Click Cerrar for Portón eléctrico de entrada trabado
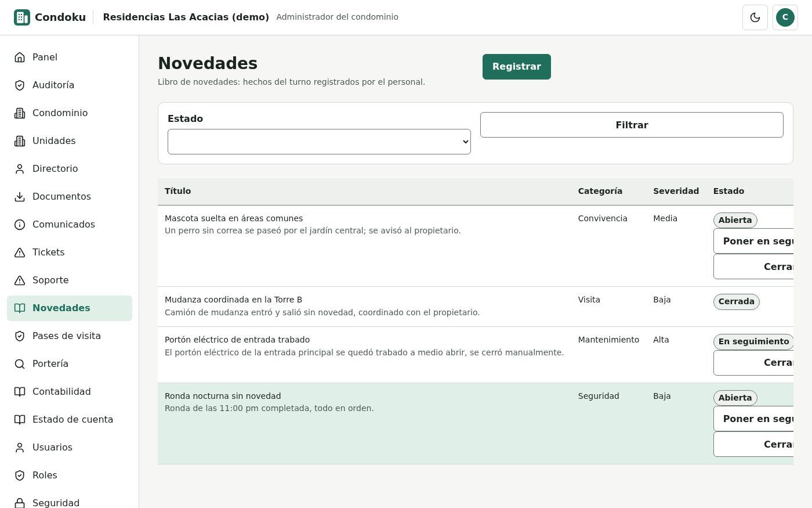The height and width of the screenshot is (508, 812). pyautogui.click(x=753, y=363)
